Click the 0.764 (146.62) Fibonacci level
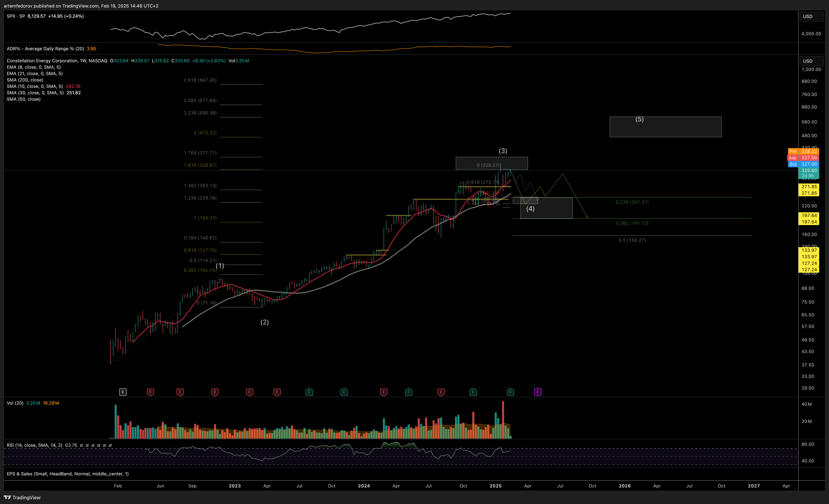 (200, 238)
